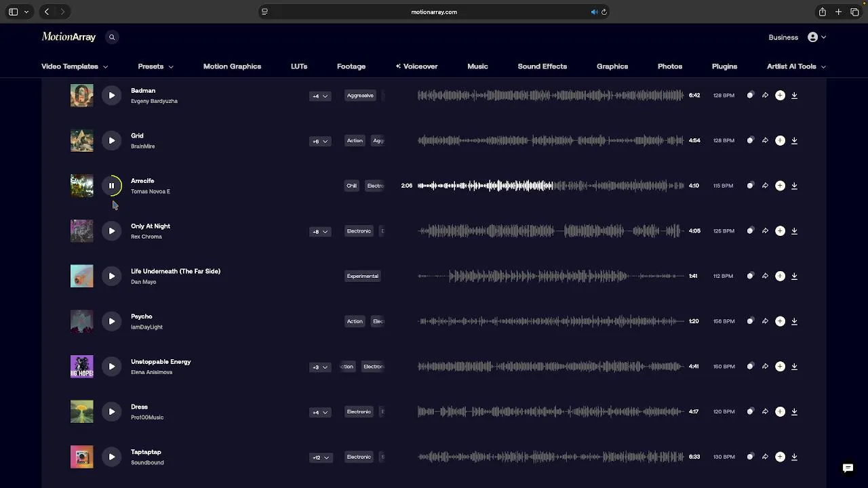Open the Voiceover section
Image resolution: width=868 pixels, height=488 pixels.
[x=416, y=66]
